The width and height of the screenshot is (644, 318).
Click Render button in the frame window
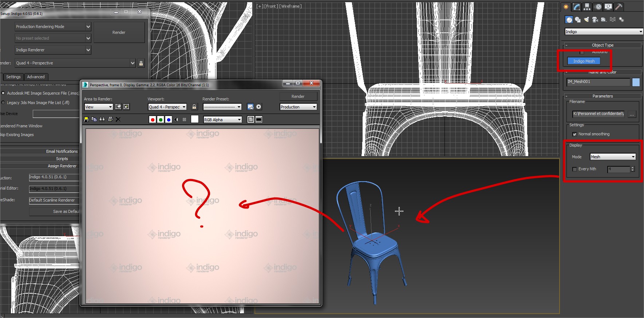[298, 96]
